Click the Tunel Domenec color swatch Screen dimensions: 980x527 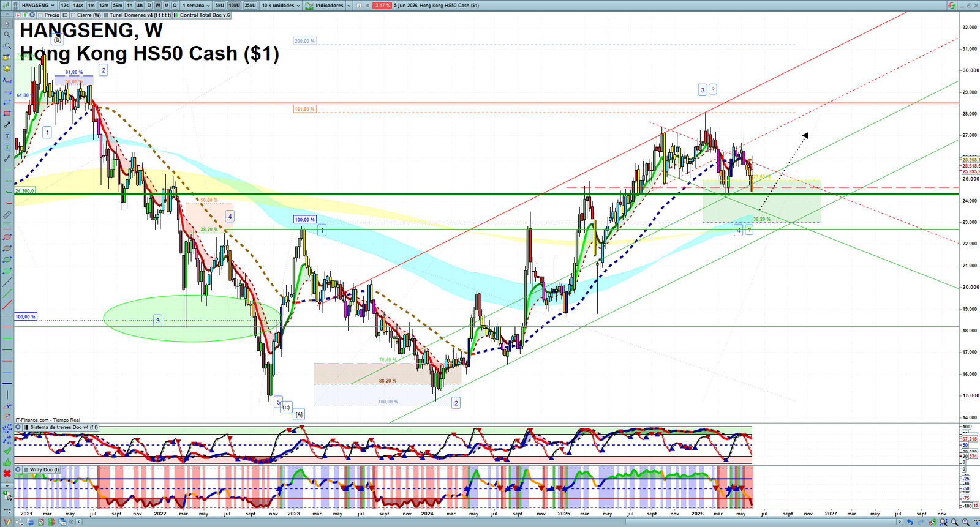(105, 15)
